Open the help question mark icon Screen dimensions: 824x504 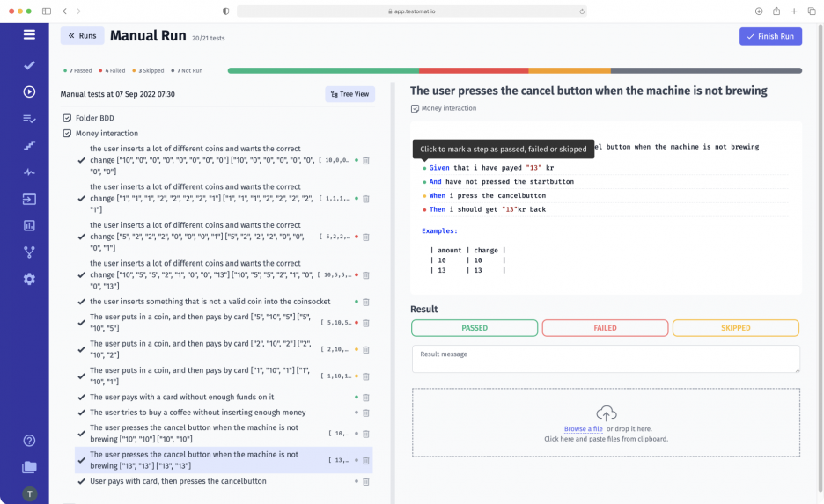coord(29,441)
